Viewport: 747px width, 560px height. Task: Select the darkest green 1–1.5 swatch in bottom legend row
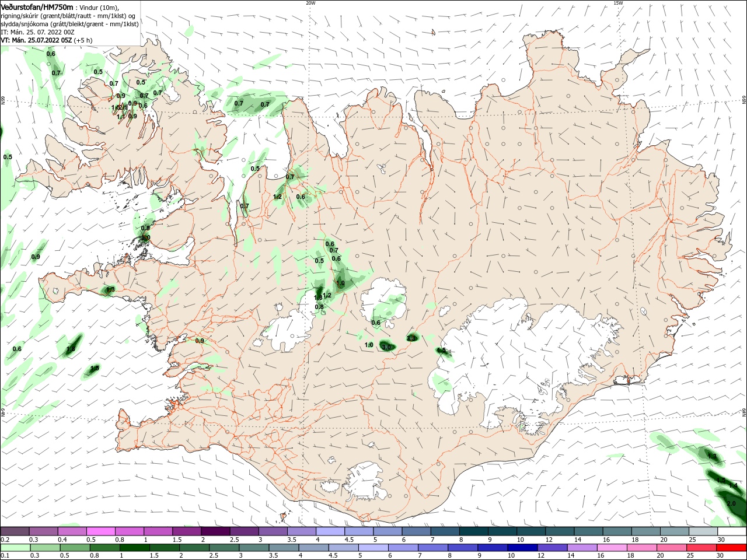[135, 548]
